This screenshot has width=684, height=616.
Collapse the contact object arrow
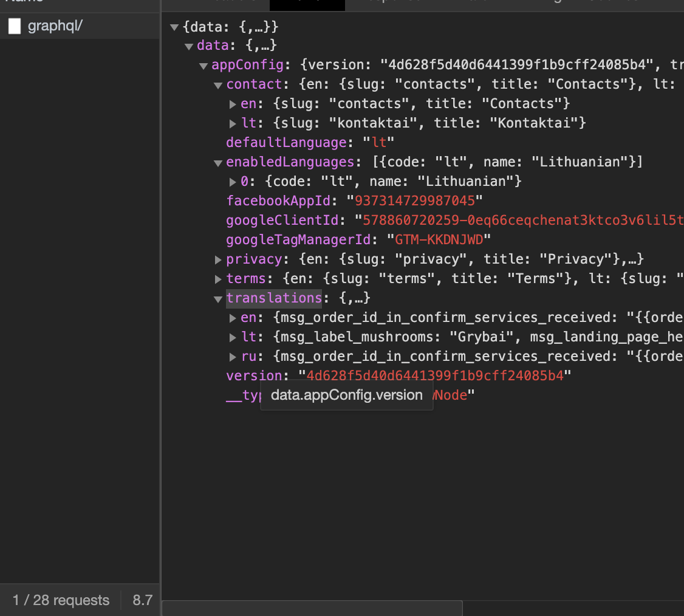tap(218, 85)
